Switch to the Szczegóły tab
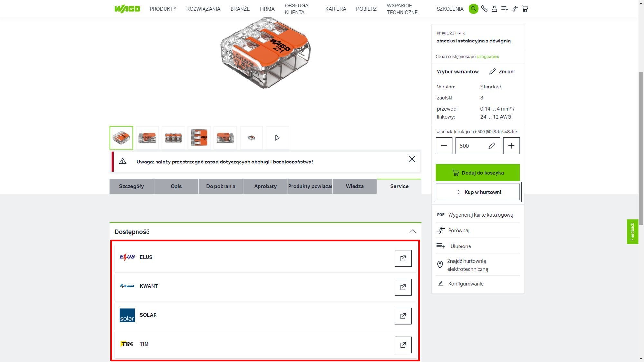The width and height of the screenshot is (644, 362). pos(131,186)
